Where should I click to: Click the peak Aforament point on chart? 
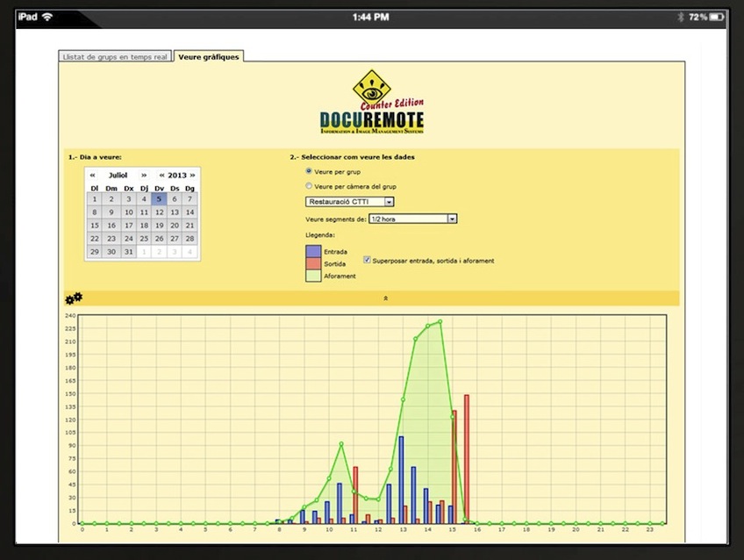click(x=440, y=321)
